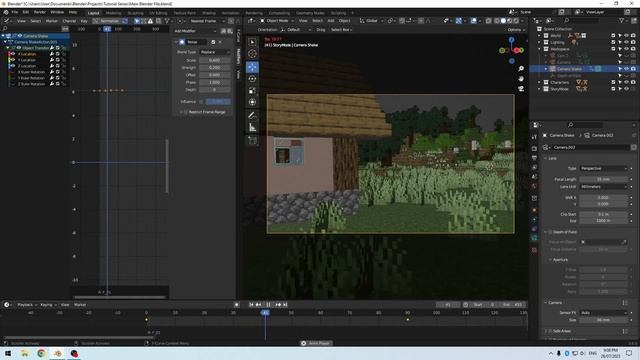Image resolution: width=640 pixels, height=360 pixels.
Task: Click the noise Strength value field
Action: pos(215,68)
